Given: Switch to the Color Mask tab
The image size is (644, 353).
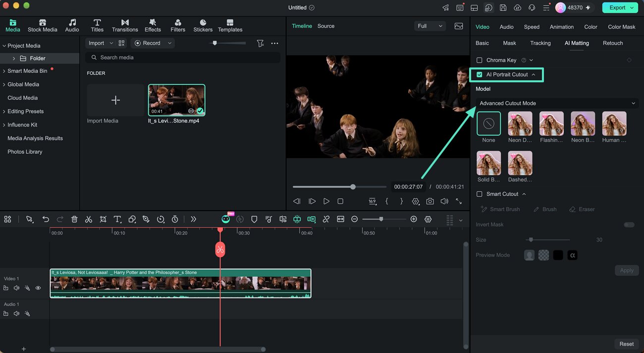Looking at the screenshot, I should tap(621, 27).
